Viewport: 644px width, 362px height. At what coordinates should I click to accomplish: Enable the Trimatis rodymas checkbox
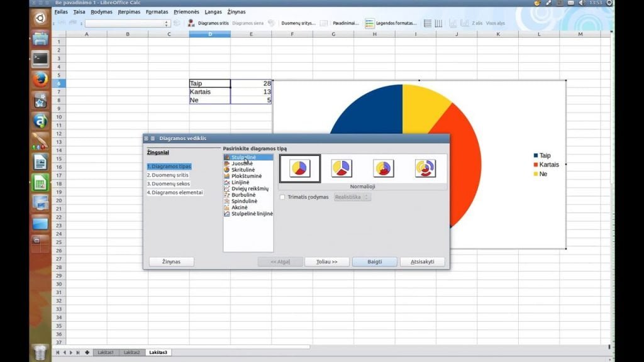coord(282,197)
